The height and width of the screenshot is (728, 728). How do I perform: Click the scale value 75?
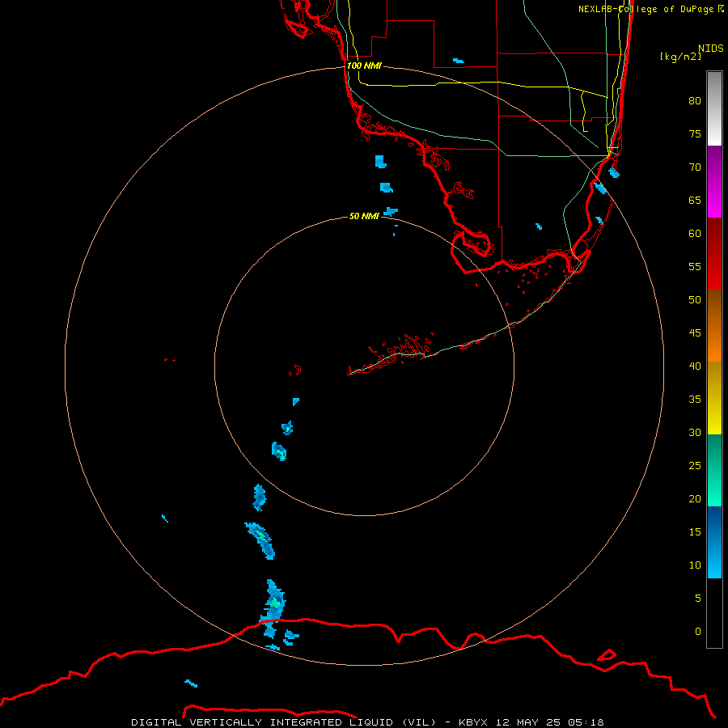695,133
